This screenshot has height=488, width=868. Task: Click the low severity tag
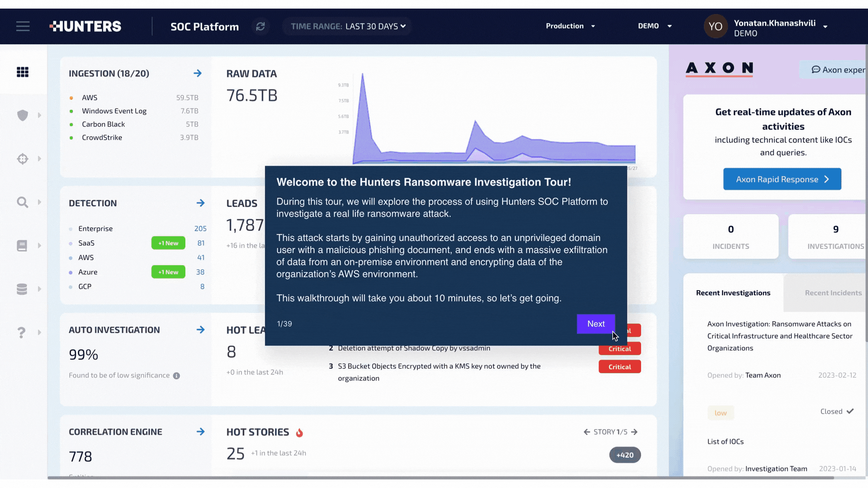[x=721, y=413]
